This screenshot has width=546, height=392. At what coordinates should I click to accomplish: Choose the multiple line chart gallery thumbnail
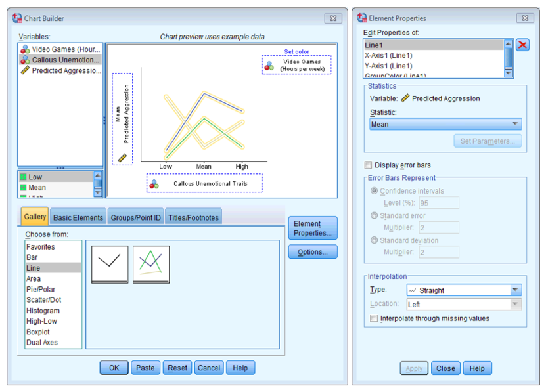(151, 263)
